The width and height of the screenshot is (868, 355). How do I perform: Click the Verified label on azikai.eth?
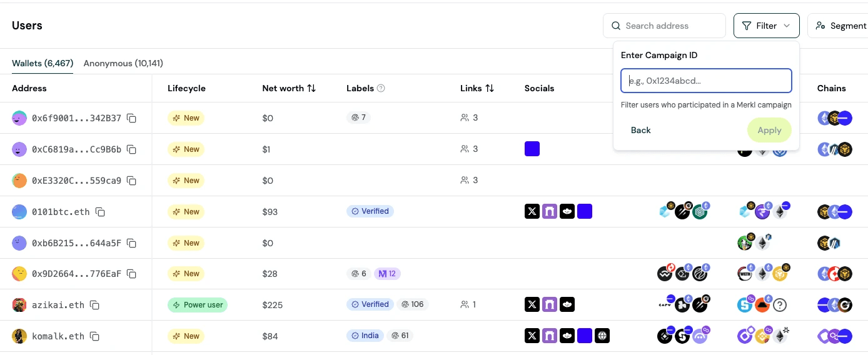(x=370, y=304)
